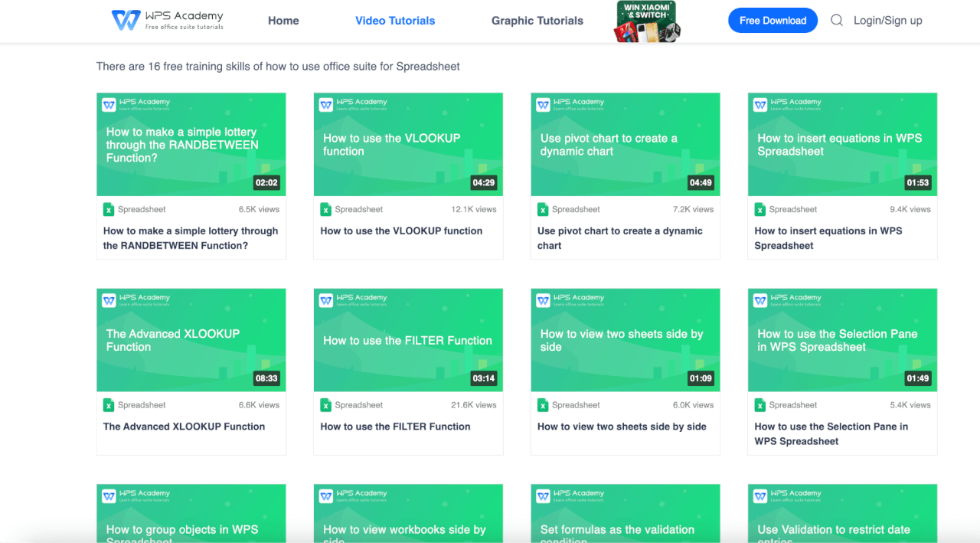
Task: Open Use Validation to restrict date thumbnail
Action: pos(842,513)
